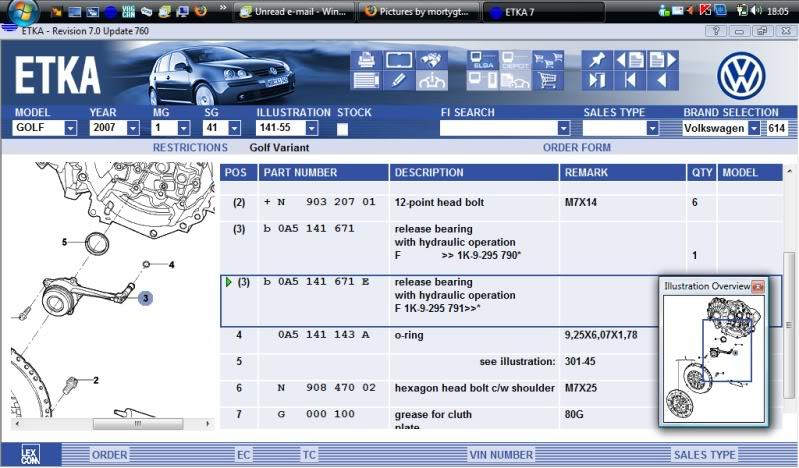Click the monitor and tower computer icon
Image resolution: width=799 pixels, height=468 pixels.
[x=482, y=80]
